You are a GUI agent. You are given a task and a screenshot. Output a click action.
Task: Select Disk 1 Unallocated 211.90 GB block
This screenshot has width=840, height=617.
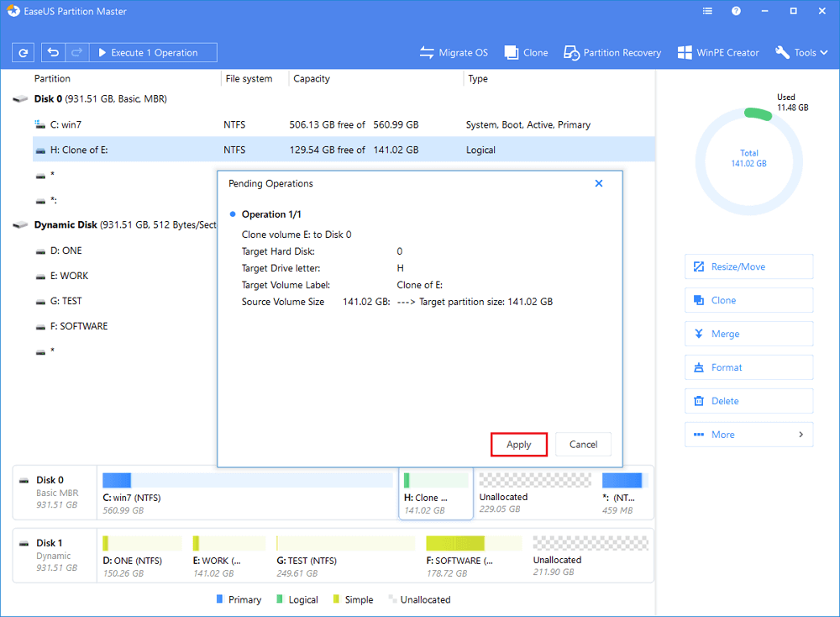591,556
